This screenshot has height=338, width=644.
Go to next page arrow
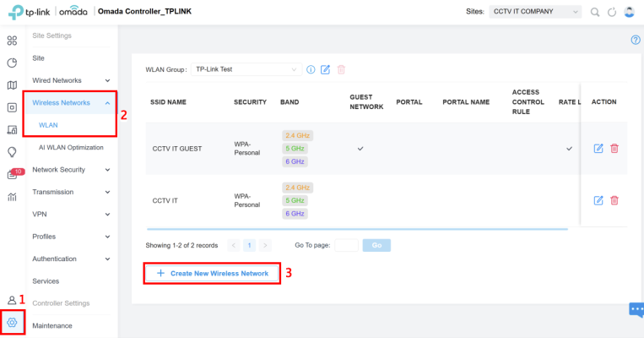265,246
